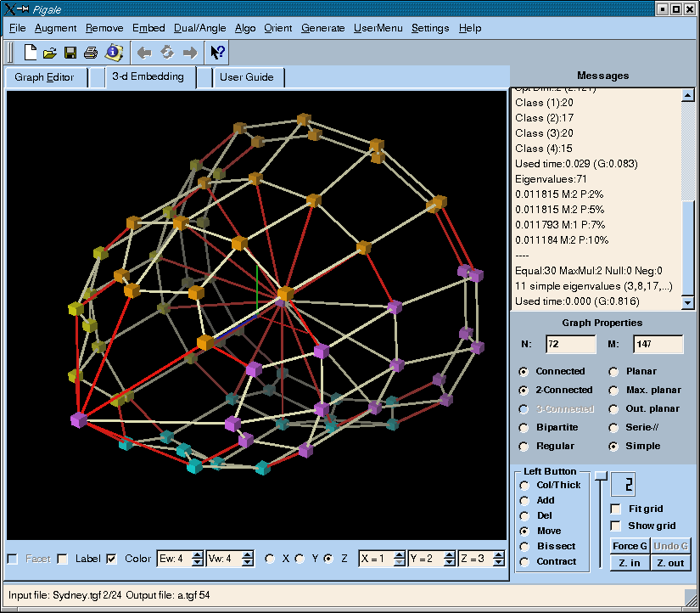The height and width of the screenshot is (613, 700).
Task: Increase the Vw vertex width spinner
Action: tap(248, 554)
